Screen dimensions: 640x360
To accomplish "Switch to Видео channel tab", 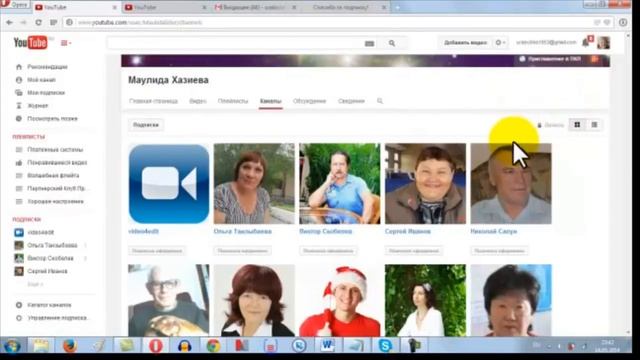I will point(198,101).
